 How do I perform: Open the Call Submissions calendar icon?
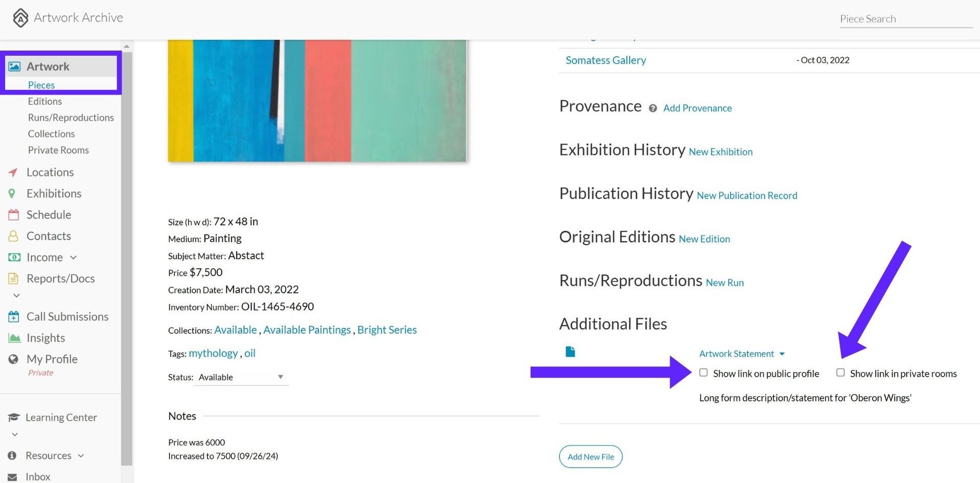coord(14,316)
